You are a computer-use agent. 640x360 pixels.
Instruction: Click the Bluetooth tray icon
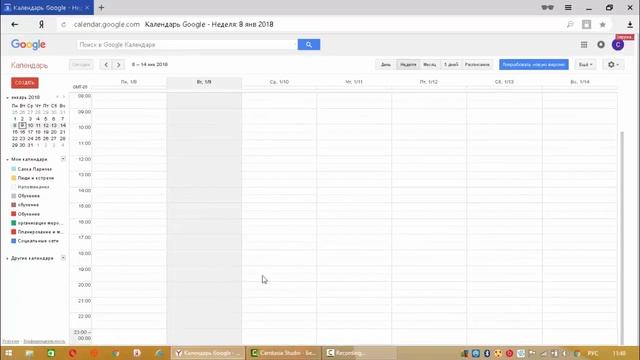[x=487, y=353]
